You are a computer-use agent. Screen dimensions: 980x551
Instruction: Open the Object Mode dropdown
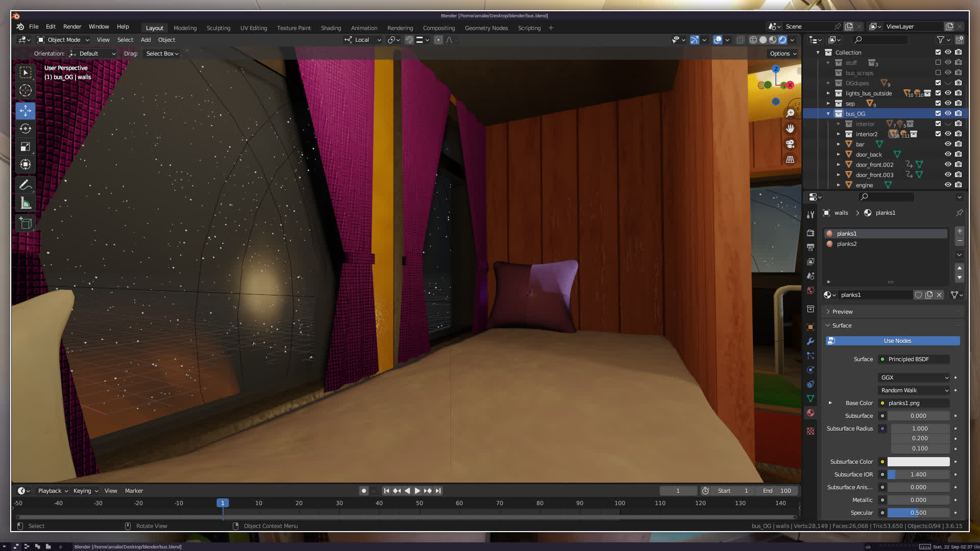[x=63, y=40]
